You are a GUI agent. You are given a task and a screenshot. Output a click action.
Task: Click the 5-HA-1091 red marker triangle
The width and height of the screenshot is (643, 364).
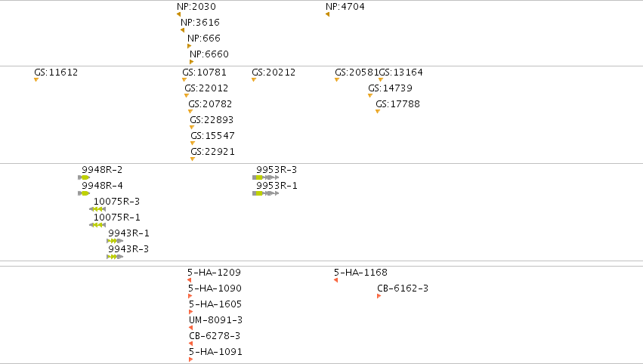(190, 359)
